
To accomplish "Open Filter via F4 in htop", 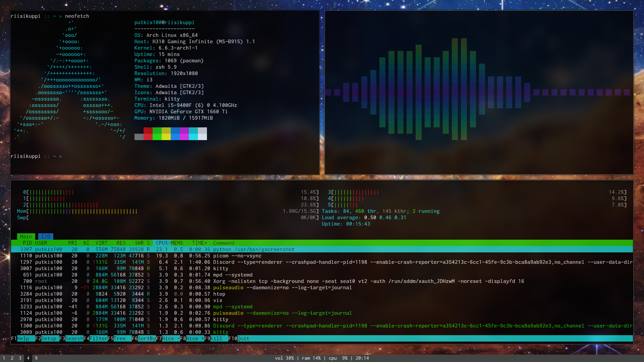I will [x=95, y=339].
